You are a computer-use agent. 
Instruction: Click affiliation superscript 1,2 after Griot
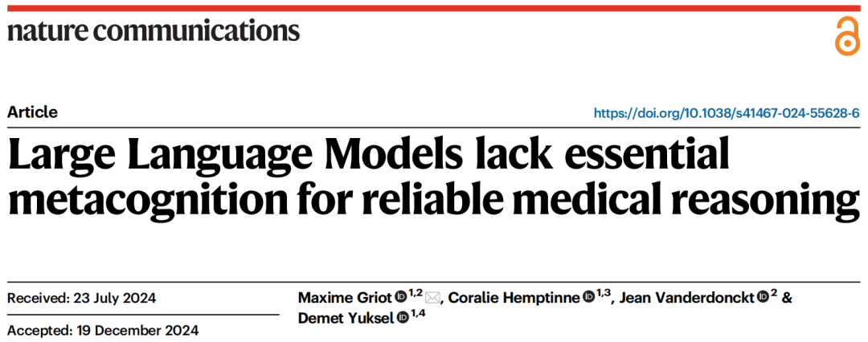tap(416, 295)
